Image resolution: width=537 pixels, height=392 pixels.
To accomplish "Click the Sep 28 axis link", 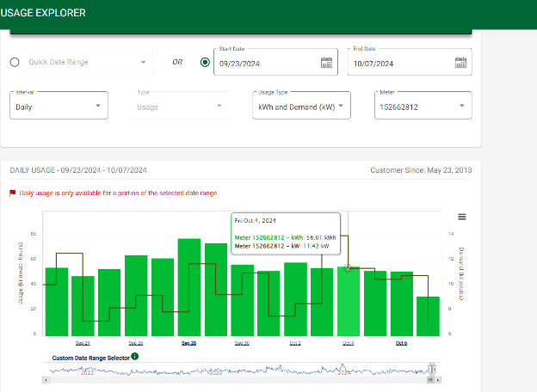I will pos(188,343).
